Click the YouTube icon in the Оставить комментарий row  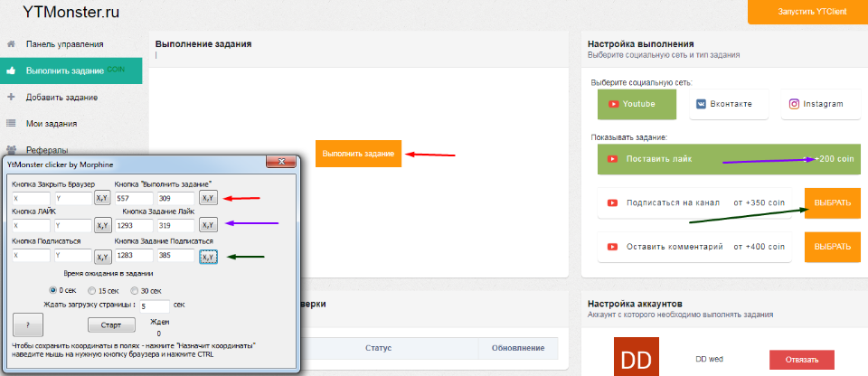point(612,247)
